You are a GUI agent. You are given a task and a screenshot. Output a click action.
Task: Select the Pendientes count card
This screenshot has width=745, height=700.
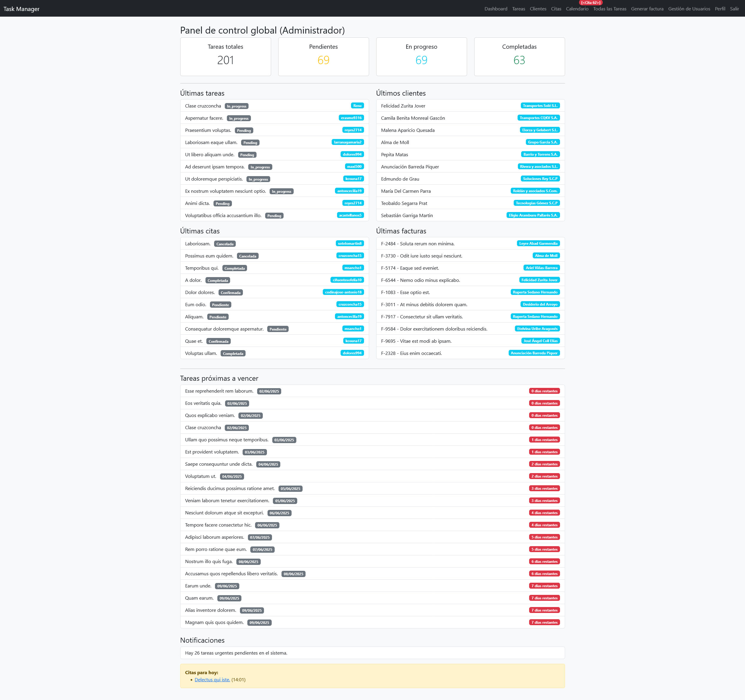(x=323, y=57)
